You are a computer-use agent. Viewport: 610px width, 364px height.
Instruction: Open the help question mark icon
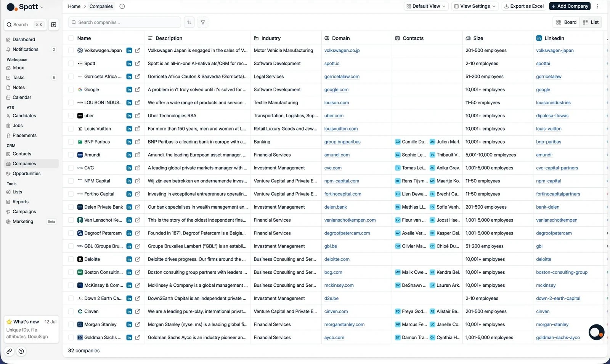[x=21, y=351]
